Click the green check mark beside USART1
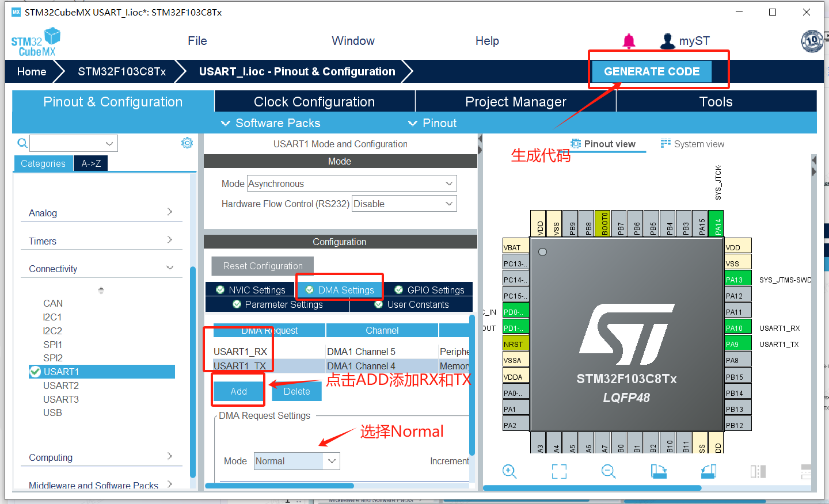This screenshot has height=504, width=829. tap(35, 372)
